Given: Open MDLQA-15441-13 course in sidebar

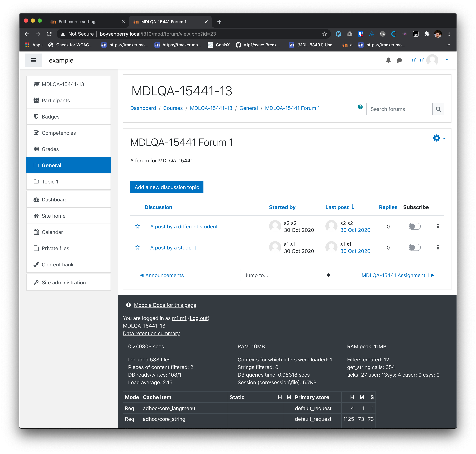Looking at the screenshot, I should click(69, 84).
